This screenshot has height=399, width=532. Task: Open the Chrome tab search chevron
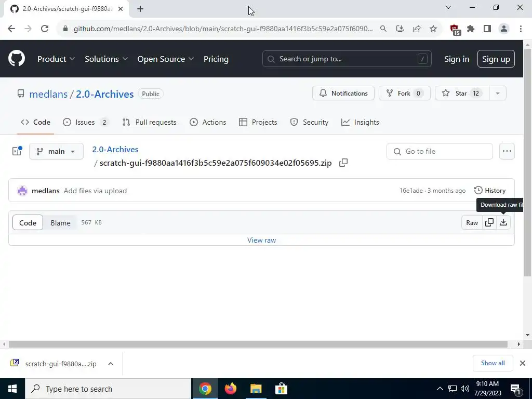tap(448, 7)
